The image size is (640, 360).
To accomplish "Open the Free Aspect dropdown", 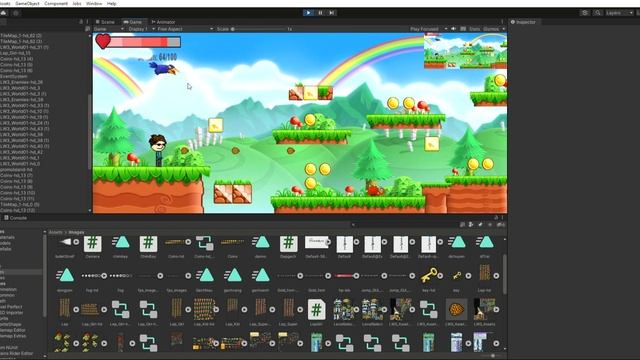I will (x=185, y=29).
